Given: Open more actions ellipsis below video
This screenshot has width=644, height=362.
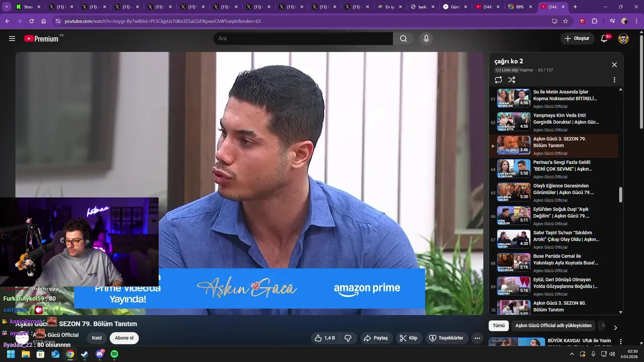Looking at the screenshot, I should click(x=477, y=338).
